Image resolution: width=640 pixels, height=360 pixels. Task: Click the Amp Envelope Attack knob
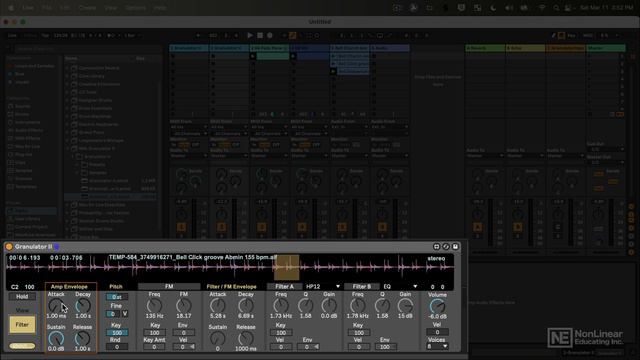click(x=56, y=305)
